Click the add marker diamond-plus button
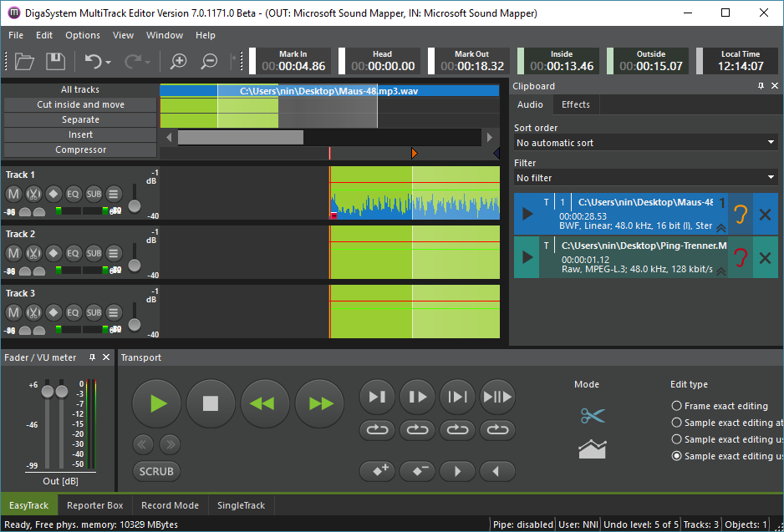 (377, 471)
